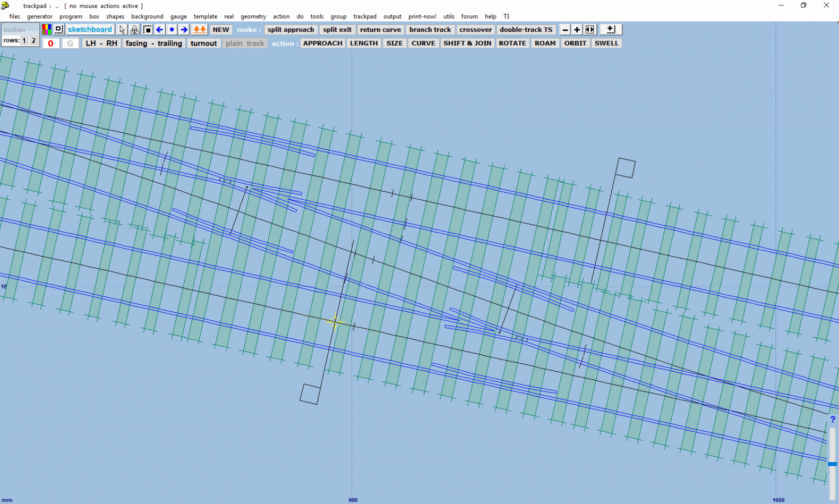Click the blue question mark help icon

pos(833,420)
